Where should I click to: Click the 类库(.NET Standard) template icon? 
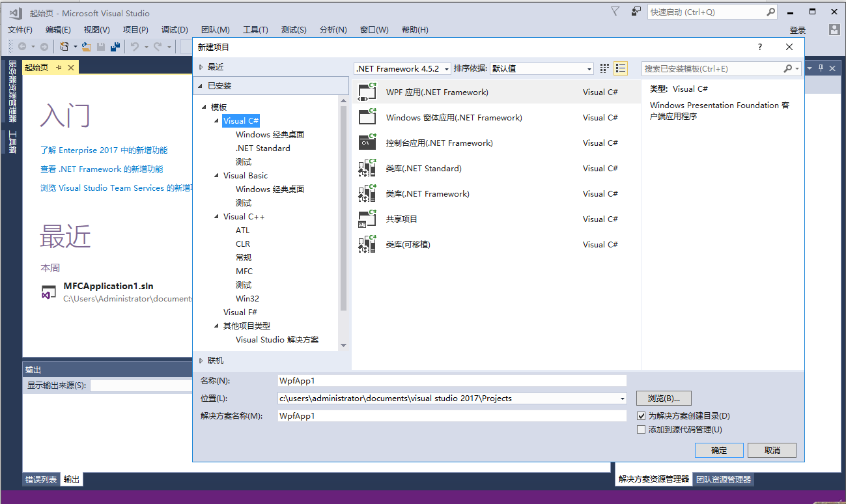tap(367, 168)
